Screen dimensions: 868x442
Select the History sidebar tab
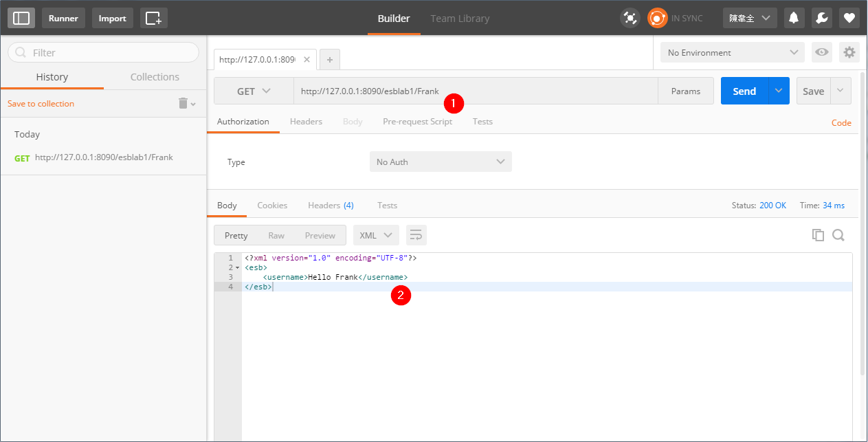52,77
